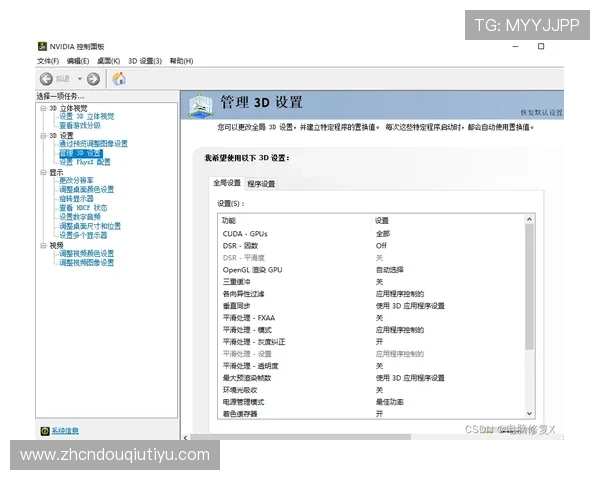The height and width of the screenshot is (480, 600).
Task: Click the settings list scroll-up arrow
Action: point(530,219)
